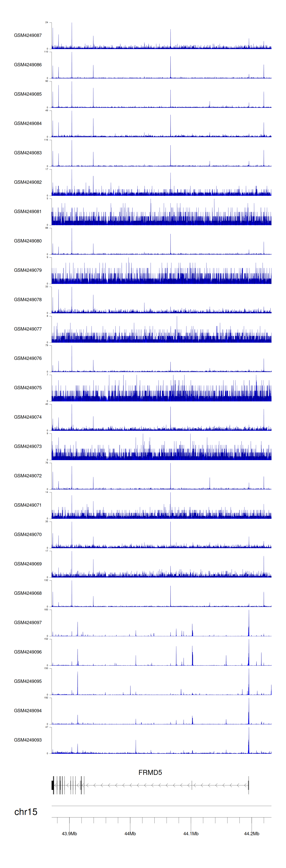
Task: Click the GSM4249087 track label
Action: tap(28, 35)
